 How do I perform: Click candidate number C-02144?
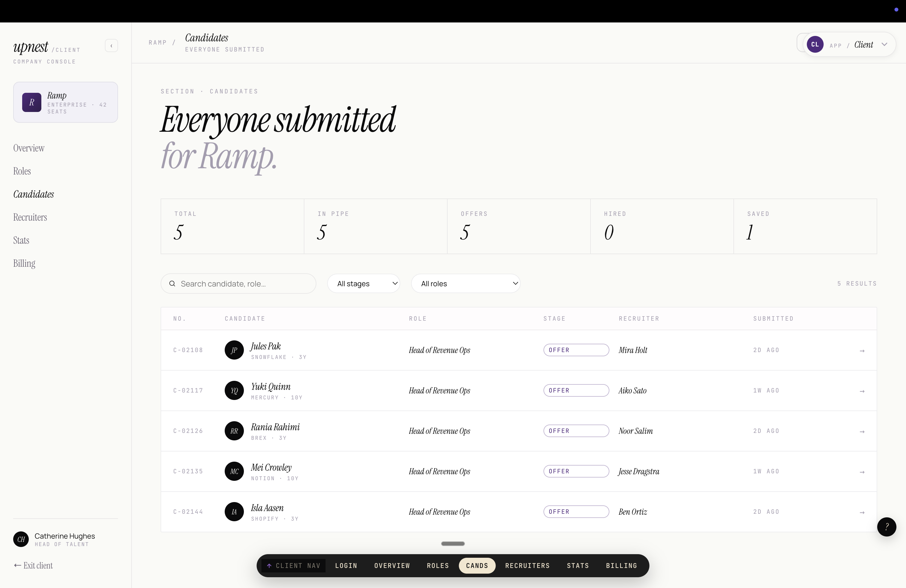[x=188, y=512]
